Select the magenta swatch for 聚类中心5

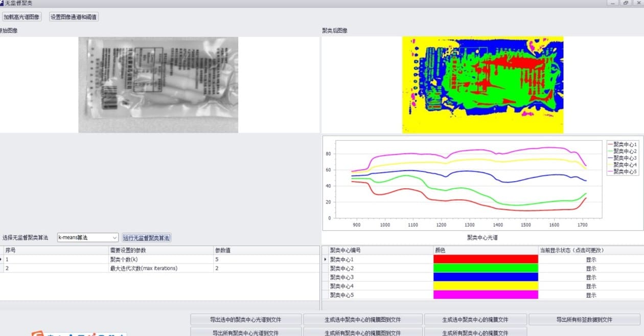point(486,295)
